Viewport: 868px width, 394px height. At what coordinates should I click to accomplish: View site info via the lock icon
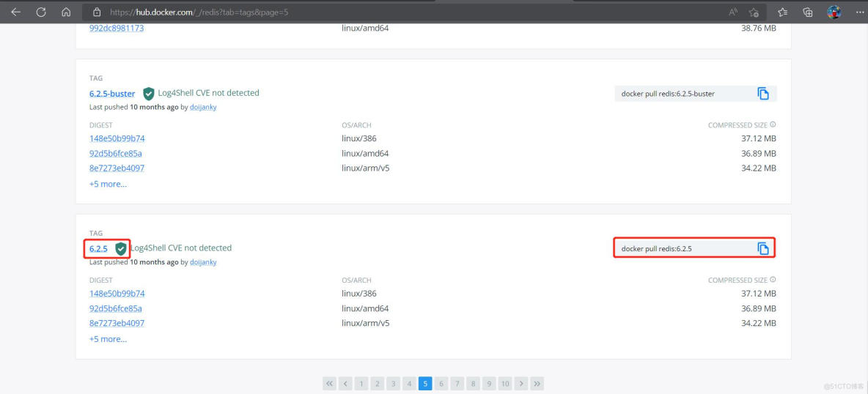(x=97, y=12)
